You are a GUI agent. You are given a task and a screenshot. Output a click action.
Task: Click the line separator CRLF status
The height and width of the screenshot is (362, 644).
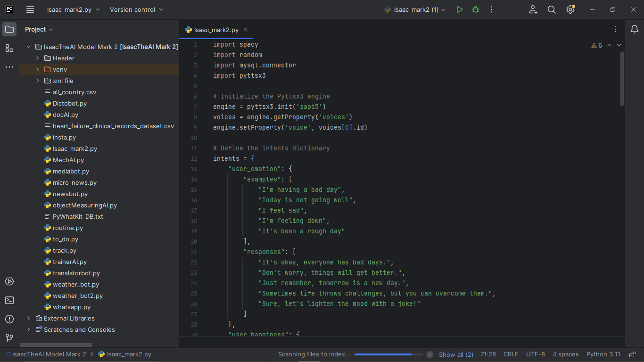pyautogui.click(x=511, y=354)
